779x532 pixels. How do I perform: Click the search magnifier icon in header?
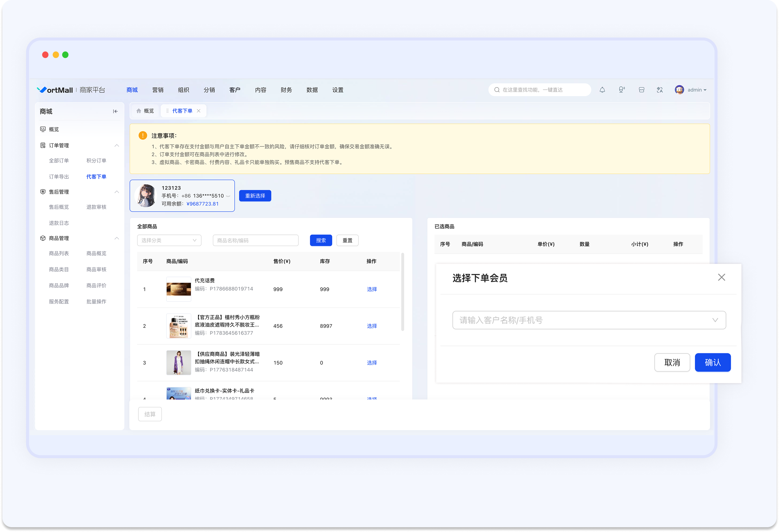click(497, 90)
